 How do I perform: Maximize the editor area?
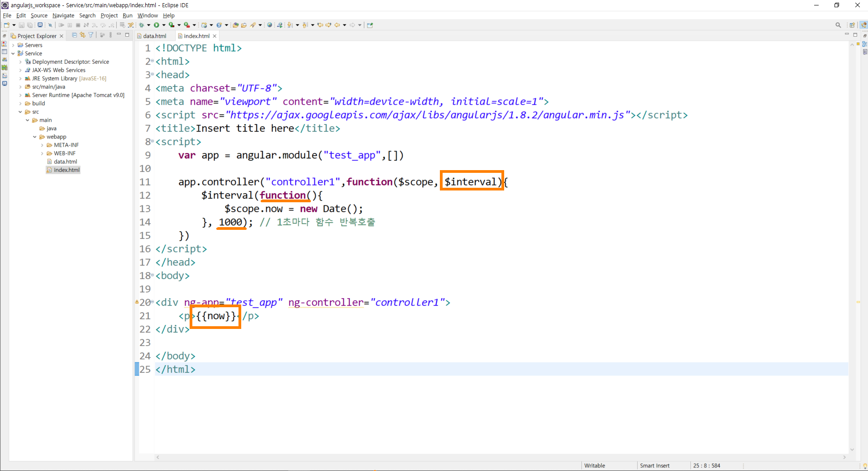(855, 35)
